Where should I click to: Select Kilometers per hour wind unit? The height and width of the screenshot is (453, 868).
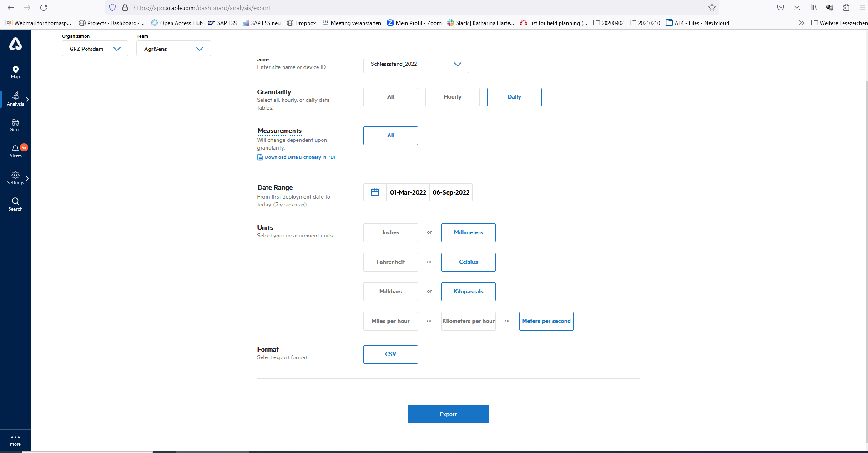pyautogui.click(x=468, y=321)
